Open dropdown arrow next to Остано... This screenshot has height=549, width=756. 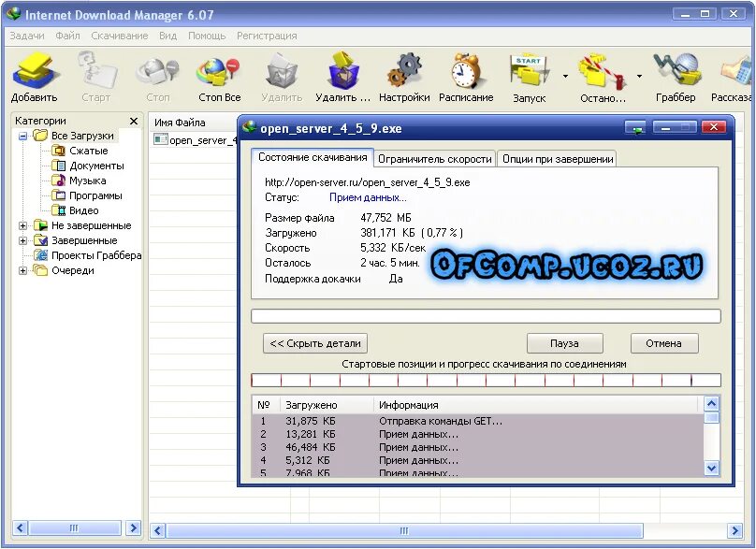click(x=639, y=76)
